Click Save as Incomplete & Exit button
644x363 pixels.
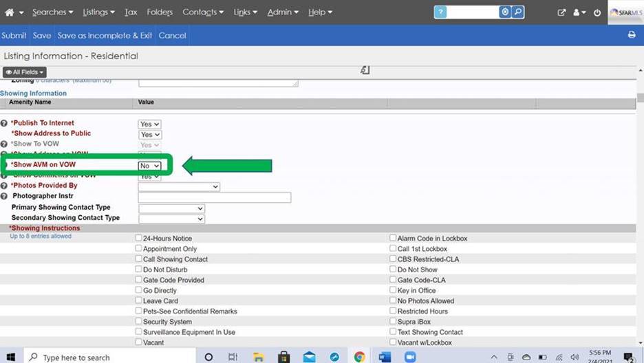tap(105, 35)
